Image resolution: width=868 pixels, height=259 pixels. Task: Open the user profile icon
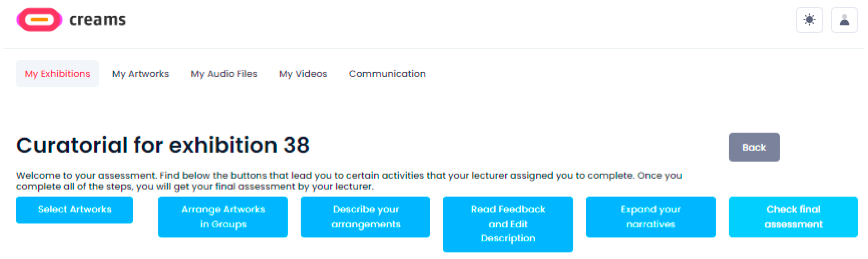844,20
